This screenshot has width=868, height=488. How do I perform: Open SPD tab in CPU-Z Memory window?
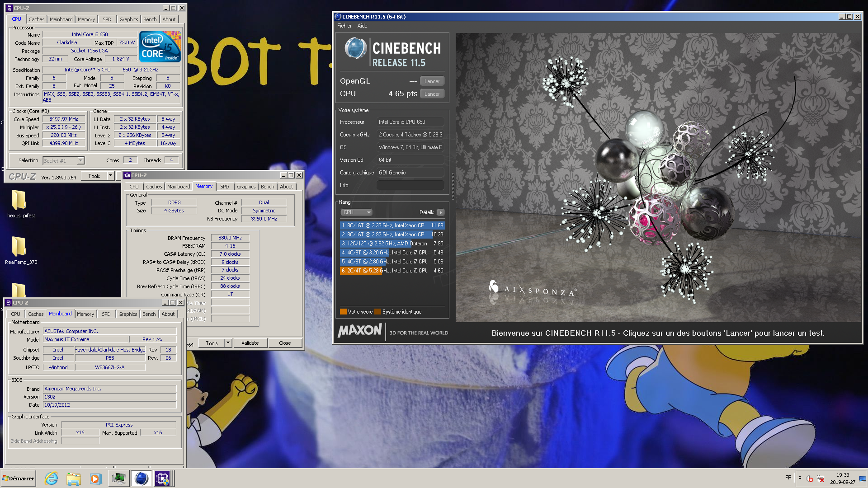click(x=225, y=187)
